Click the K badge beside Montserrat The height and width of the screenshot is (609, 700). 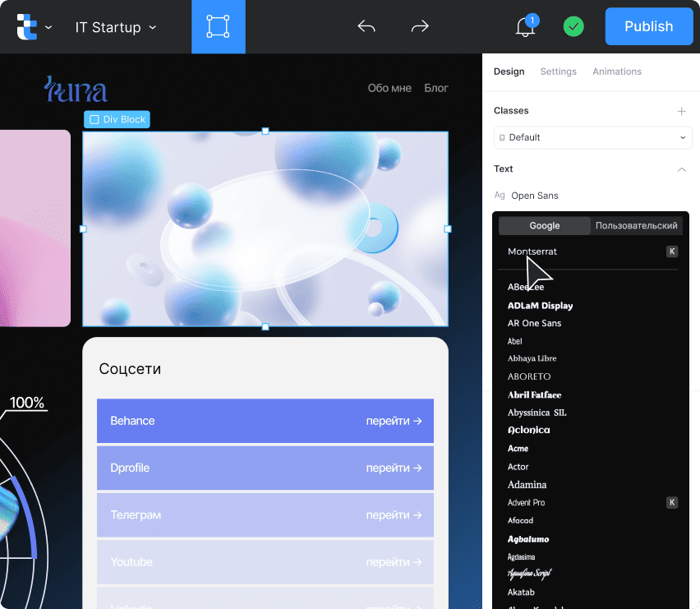(x=672, y=251)
